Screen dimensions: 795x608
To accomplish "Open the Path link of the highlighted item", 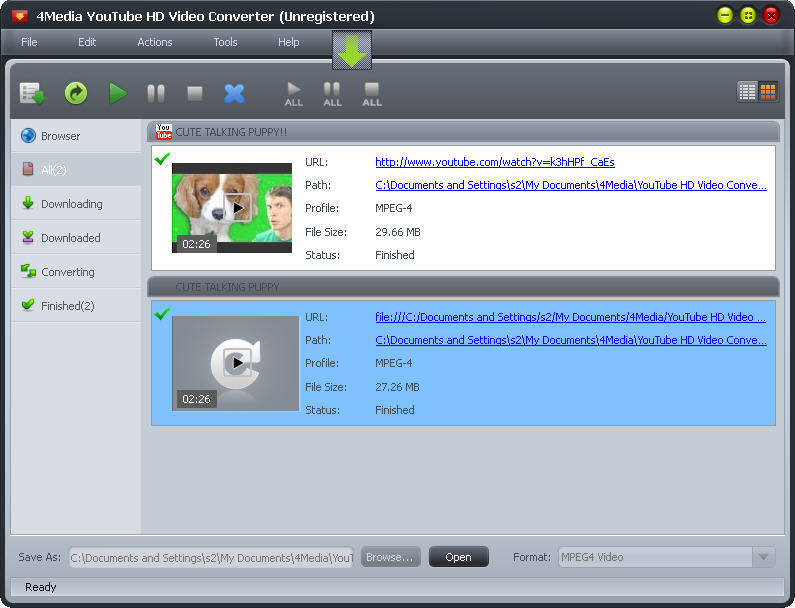I will [x=571, y=340].
